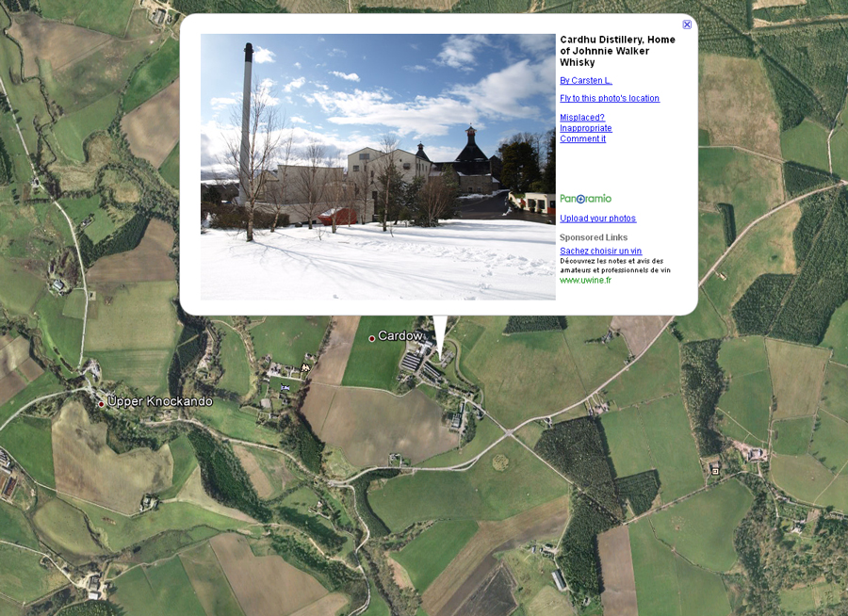The image size is (848, 616).
Task: Click the 'Cardow' map label
Action: (400, 336)
